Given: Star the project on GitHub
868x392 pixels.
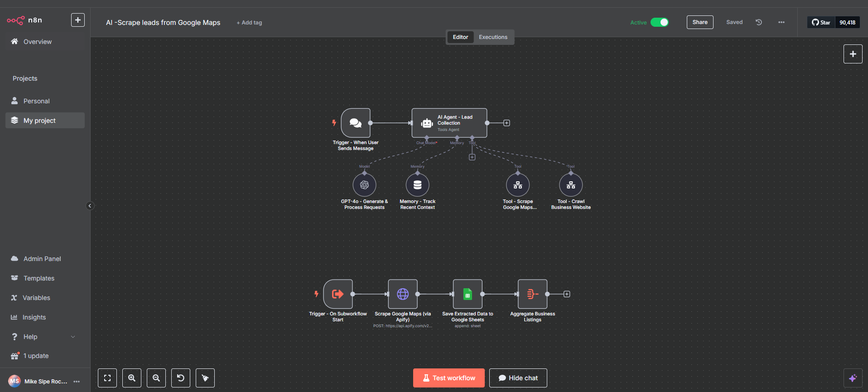Looking at the screenshot, I should point(821,22).
